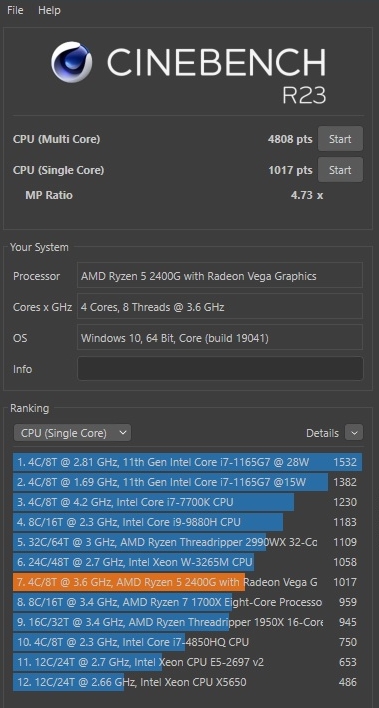Image resolution: width=379 pixels, height=708 pixels.
Task: Select the Ryzen 7 1700X ranking entry
Action: [187, 602]
